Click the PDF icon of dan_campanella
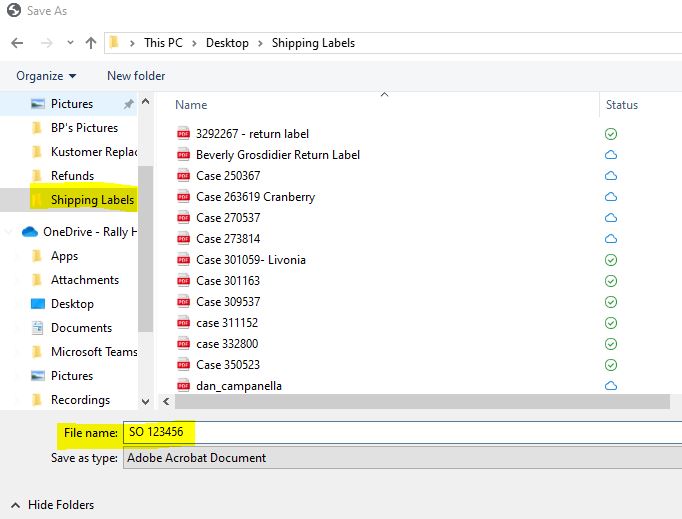Image resolution: width=682 pixels, height=519 pixels. click(184, 385)
